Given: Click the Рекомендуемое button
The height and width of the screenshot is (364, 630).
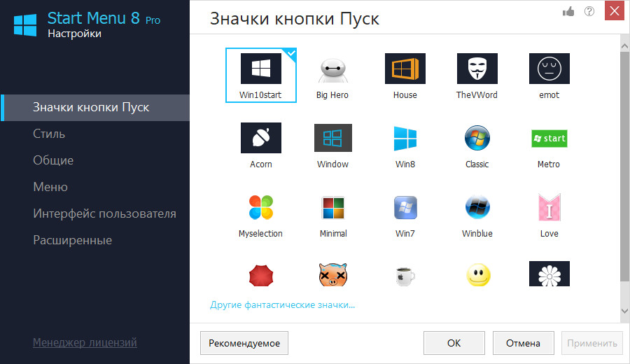Looking at the screenshot, I should tap(244, 343).
